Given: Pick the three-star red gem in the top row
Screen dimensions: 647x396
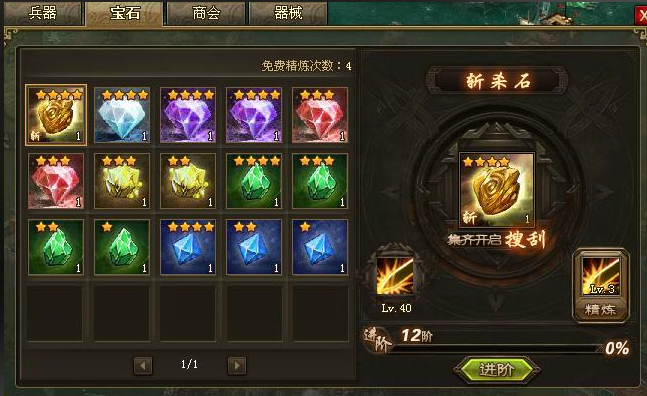Looking at the screenshot, I should coord(320,115).
